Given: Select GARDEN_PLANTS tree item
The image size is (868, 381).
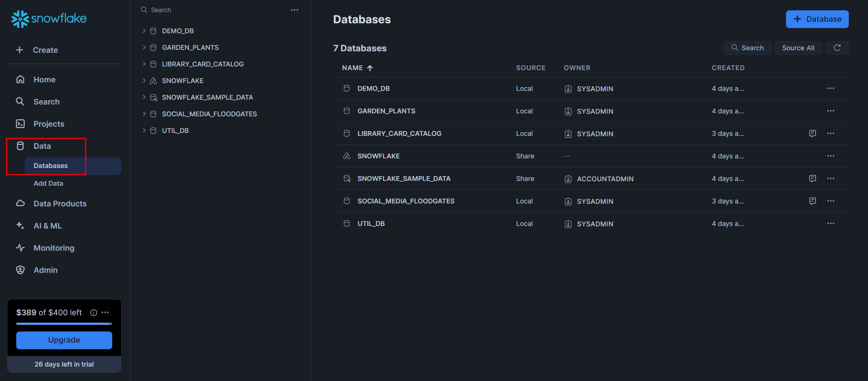Looking at the screenshot, I should click(190, 48).
